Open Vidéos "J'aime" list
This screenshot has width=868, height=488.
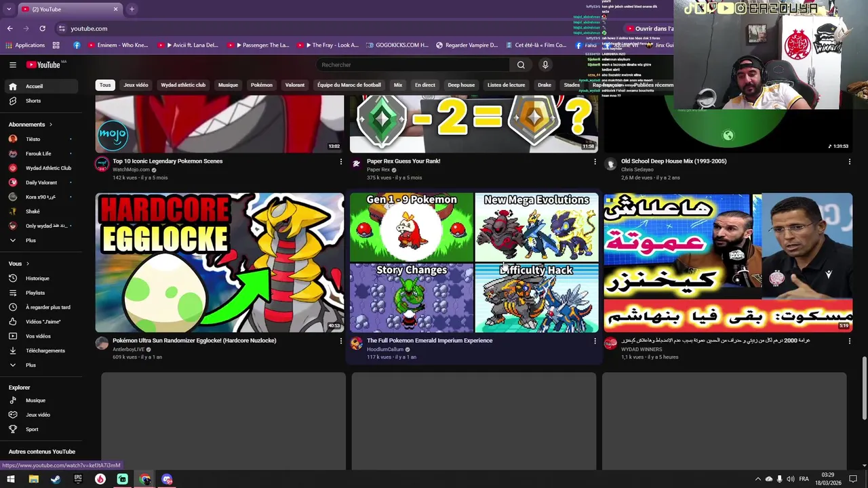pyautogui.click(x=41, y=322)
